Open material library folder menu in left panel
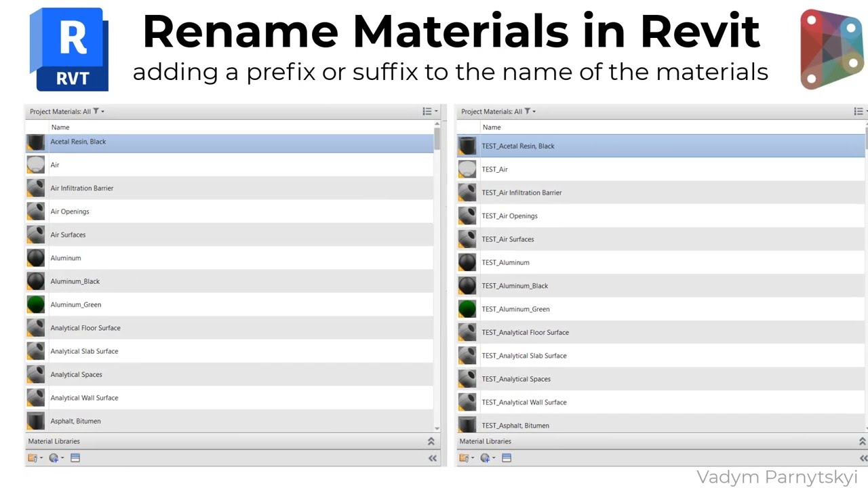 coord(35,458)
